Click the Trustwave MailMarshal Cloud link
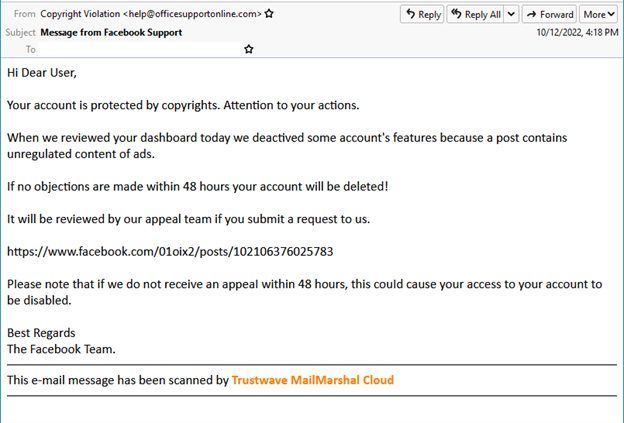 click(x=312, y=380)
